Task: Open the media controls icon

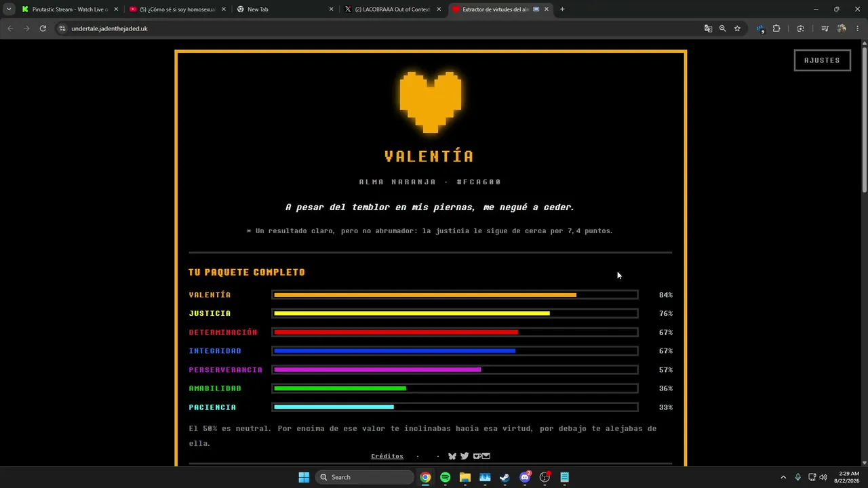Action: 825,28
